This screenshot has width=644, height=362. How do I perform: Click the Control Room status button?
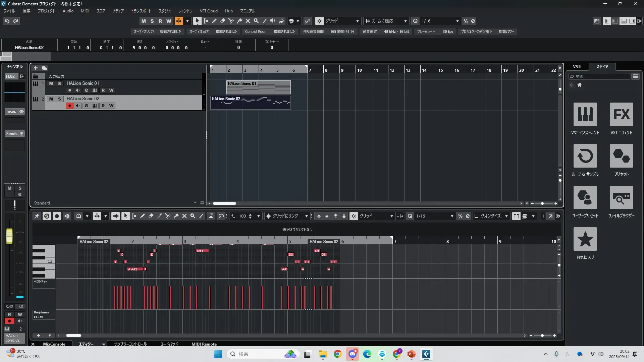(256, 32)
